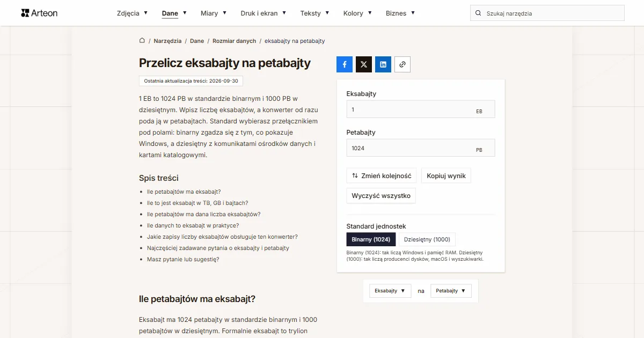644x338 pixels.
Task: Jump to 'Ile petabajtów ma eksabajt?' contents link
Action: click(x=184, y=192)
